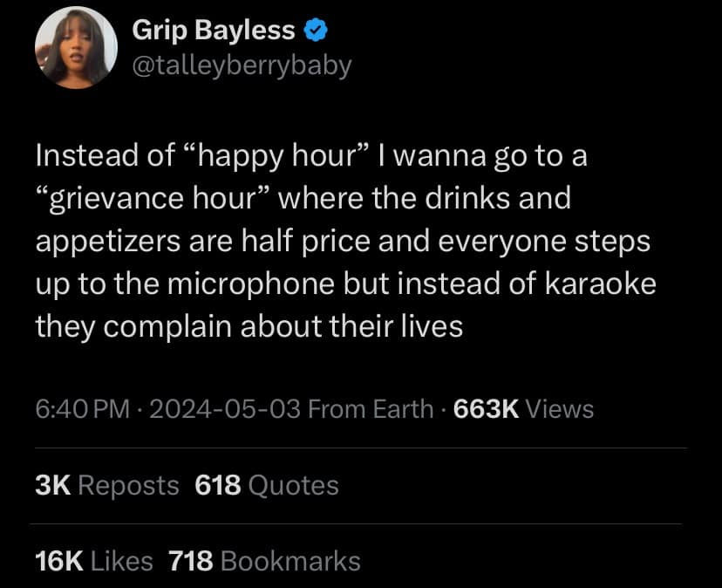Click the "From Earth" location text
The height and width of the screenshot is (588, 722).
point(371,408)
